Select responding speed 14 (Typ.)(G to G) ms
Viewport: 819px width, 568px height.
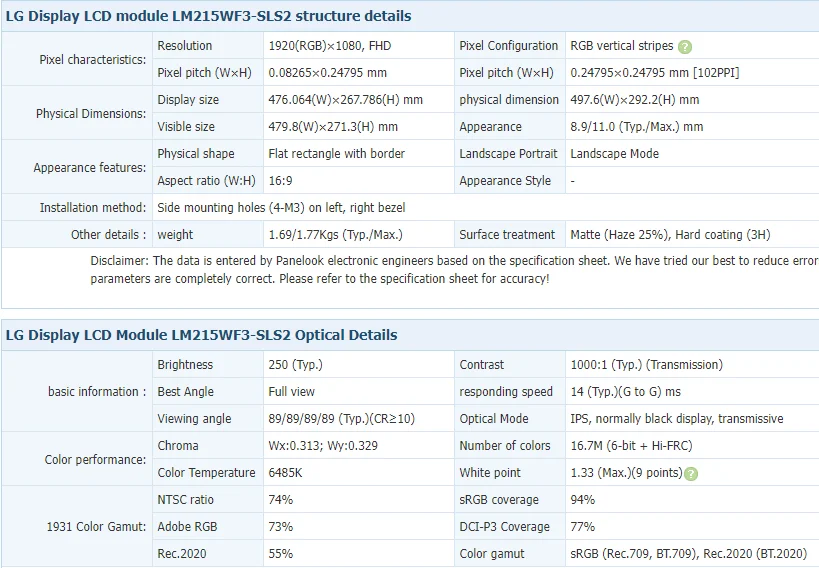pos(625,392)
